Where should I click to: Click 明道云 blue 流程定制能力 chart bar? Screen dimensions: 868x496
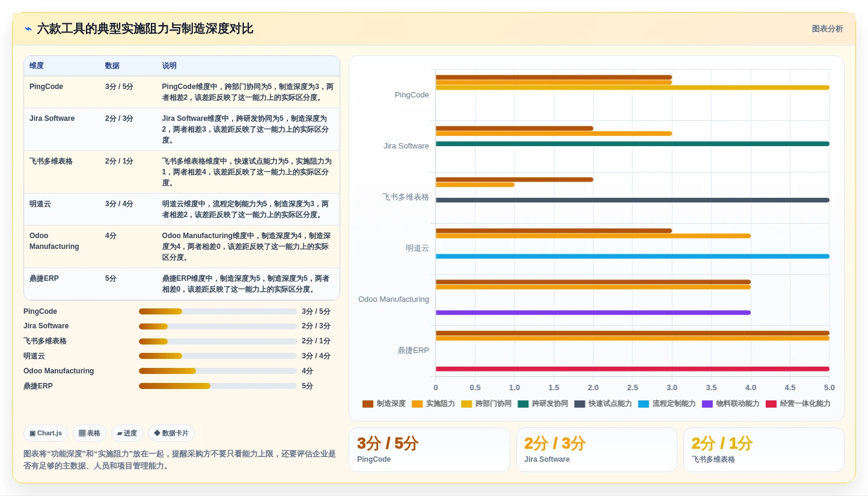click(x=632, y=256)
